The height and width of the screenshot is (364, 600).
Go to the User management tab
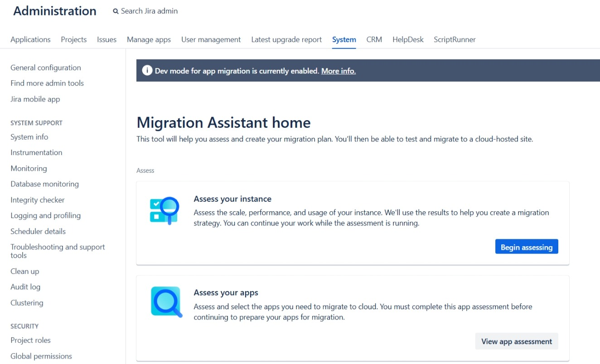[x=211, y=39]
